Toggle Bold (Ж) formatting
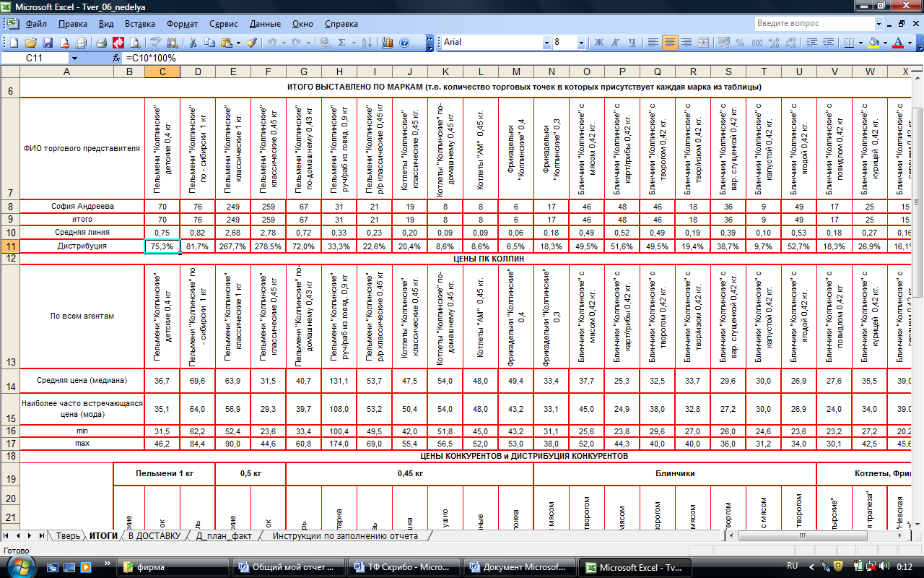The width and height of the screenshot is (924, 578). pos(598,43)
